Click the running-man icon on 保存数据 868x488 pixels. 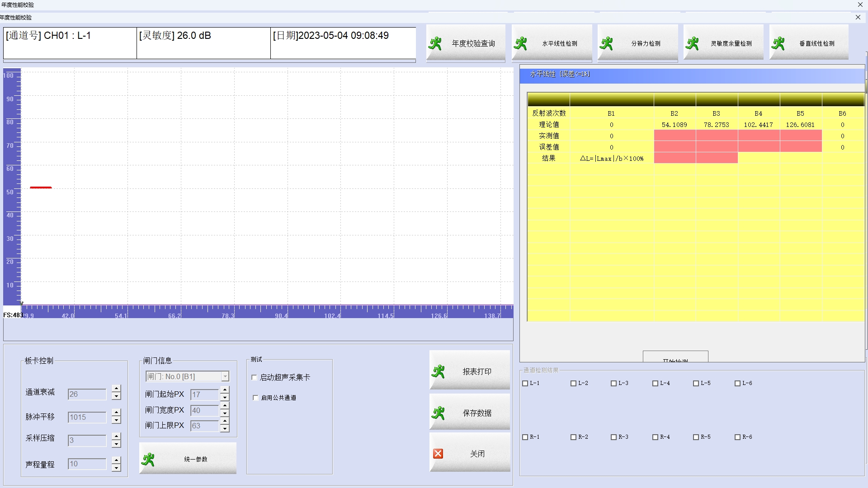tap(439, 413)
